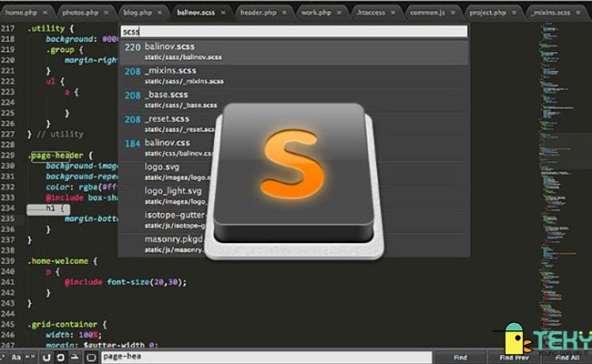
Task: Focus the find field containing page-hea
Action: 267,357
